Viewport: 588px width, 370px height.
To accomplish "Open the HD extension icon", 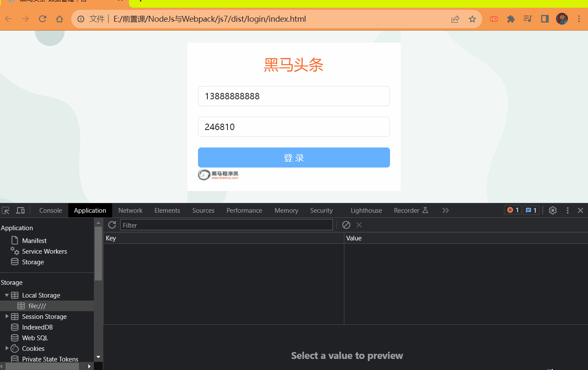I will [x=494, y=19].
